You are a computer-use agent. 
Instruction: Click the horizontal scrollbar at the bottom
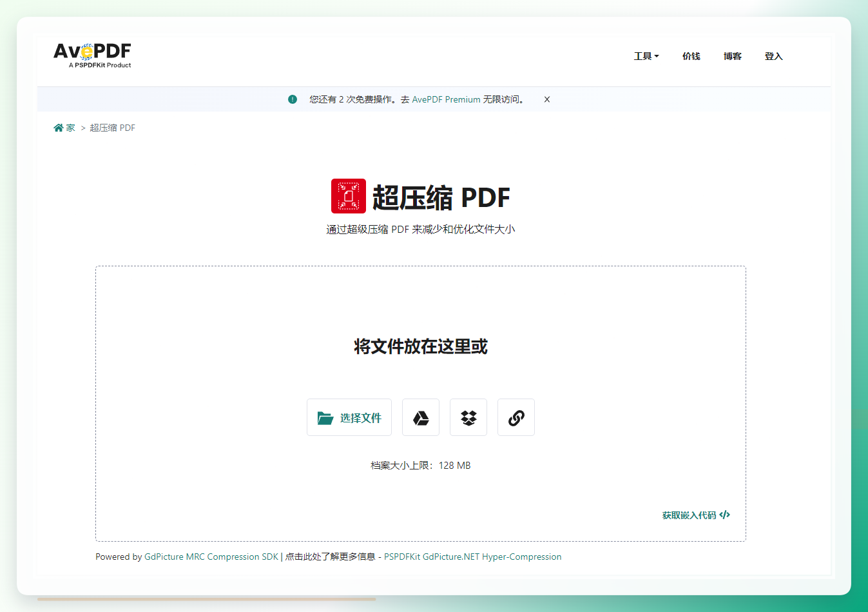pos(206,599)
